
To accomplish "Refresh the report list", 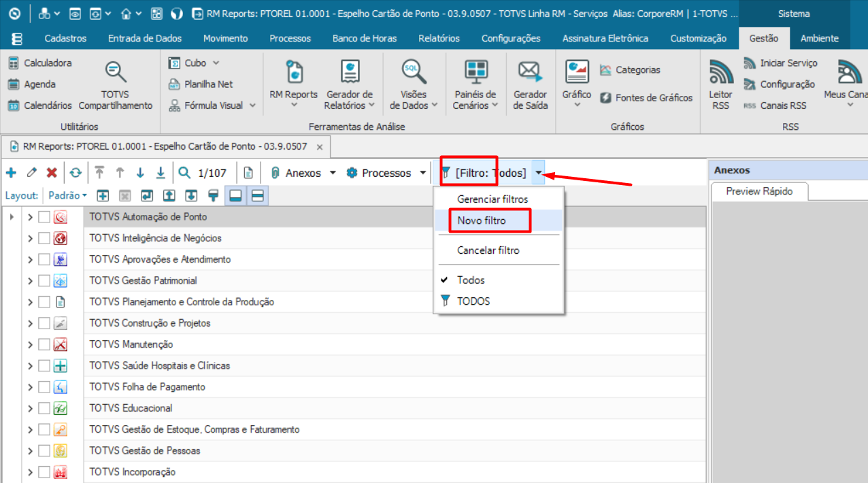I will click(76, 173).
